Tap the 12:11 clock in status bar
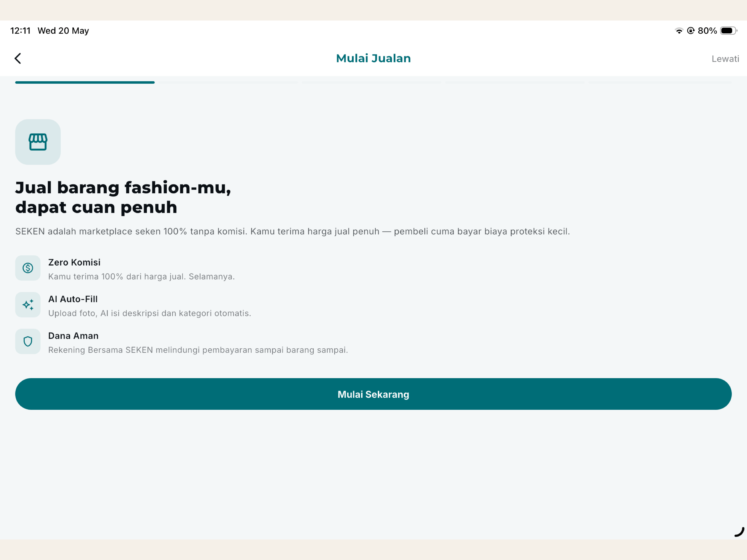The height and width of the screenshot is (560, 747). pos(20,31)
